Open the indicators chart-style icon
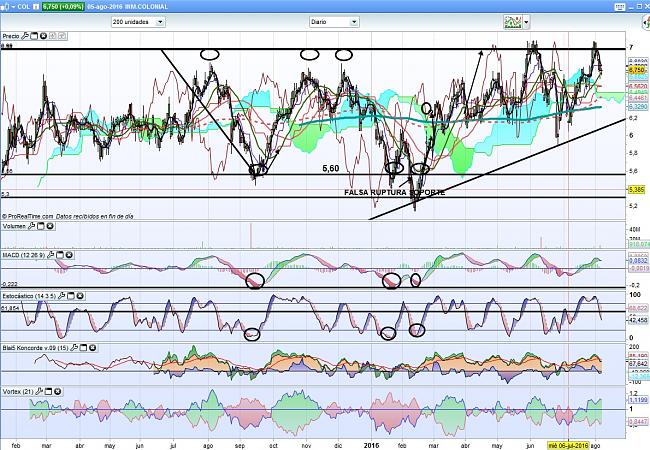Viewport: 650px width, 450px height. (513, 22)
